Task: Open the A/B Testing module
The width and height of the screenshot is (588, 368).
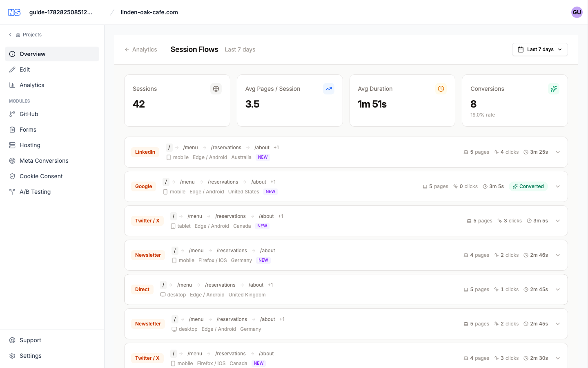Action: coord(52,192)
